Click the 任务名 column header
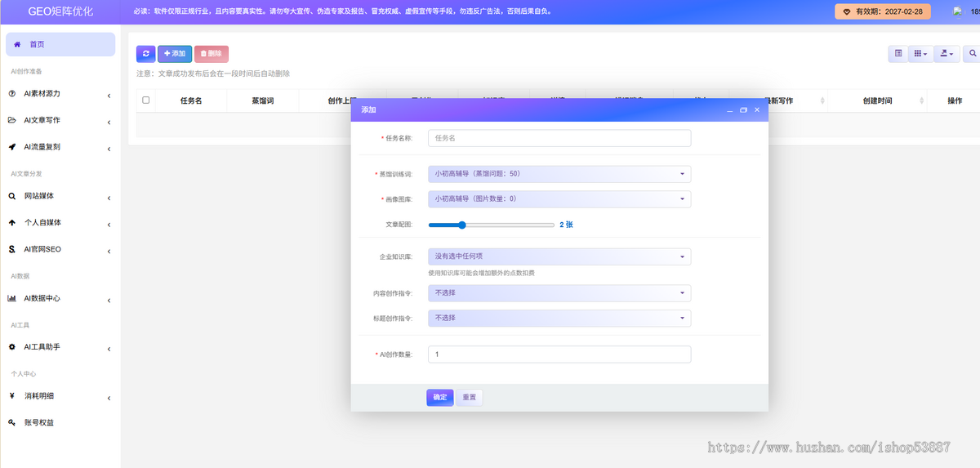 [x=191, y=100]
